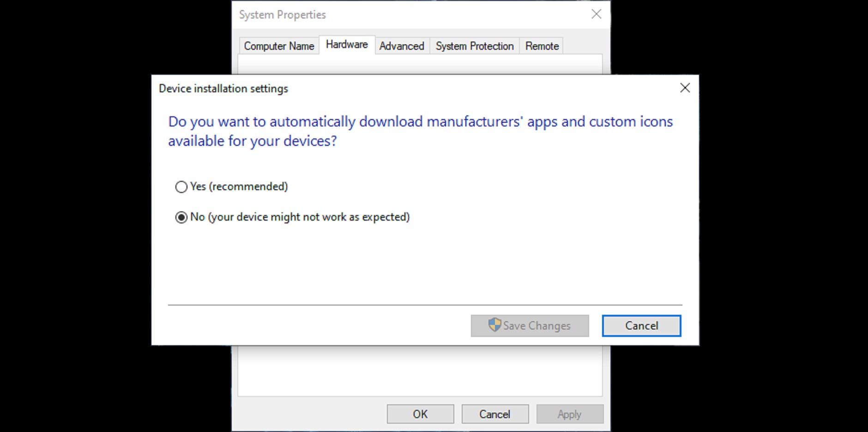Switch to the Computer Name tab

click(x=279, y=46)
